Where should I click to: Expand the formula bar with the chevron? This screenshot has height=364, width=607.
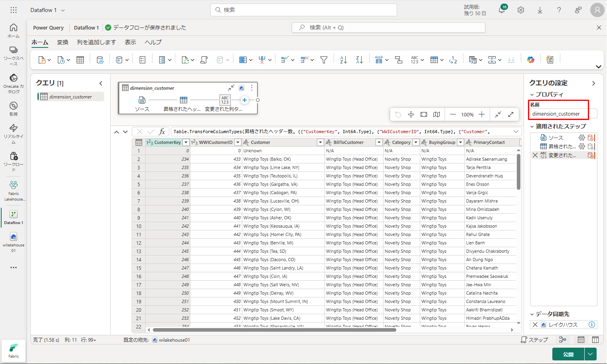(x=516, y=132)
